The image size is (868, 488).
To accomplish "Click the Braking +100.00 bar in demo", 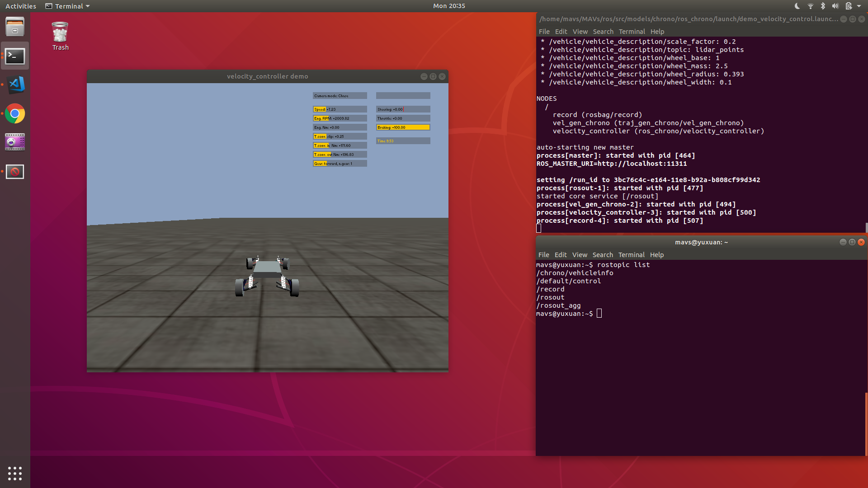I will coord(403,127).
